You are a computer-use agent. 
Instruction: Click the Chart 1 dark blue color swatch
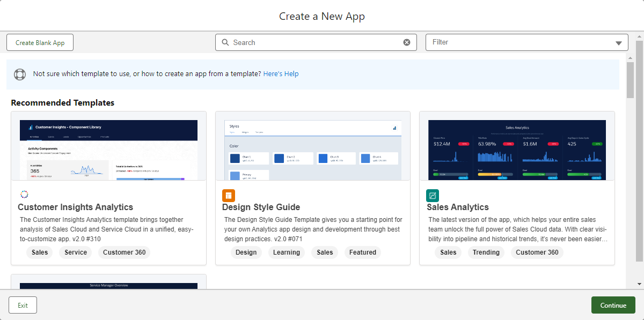point(235,159)
